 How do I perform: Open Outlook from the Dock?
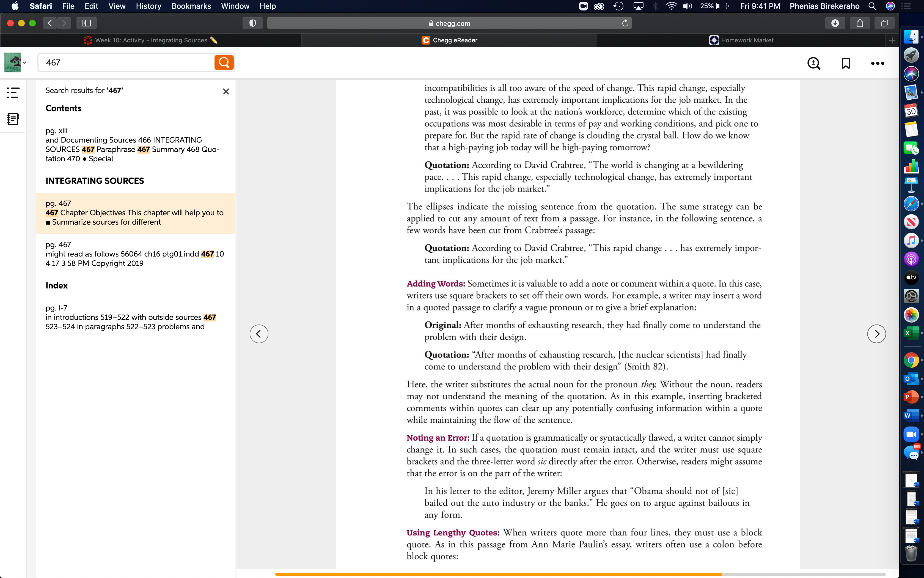(911, 379)
